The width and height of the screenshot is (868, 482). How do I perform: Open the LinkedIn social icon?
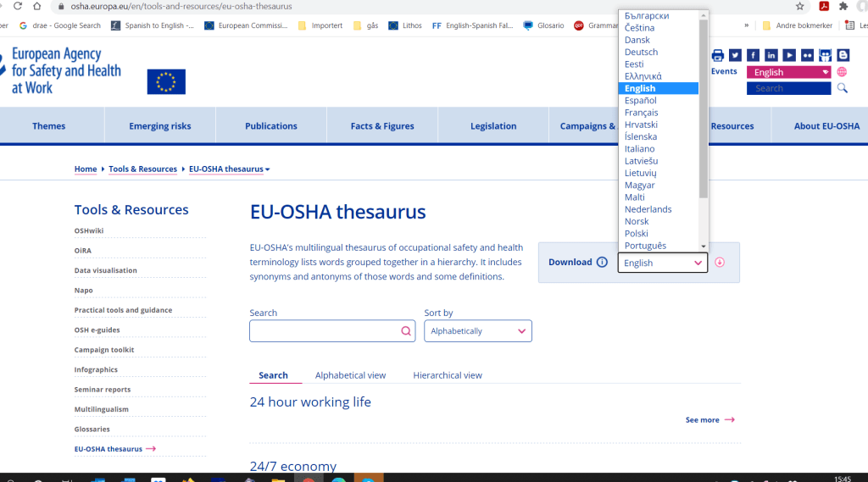click(x=771, y=55)
